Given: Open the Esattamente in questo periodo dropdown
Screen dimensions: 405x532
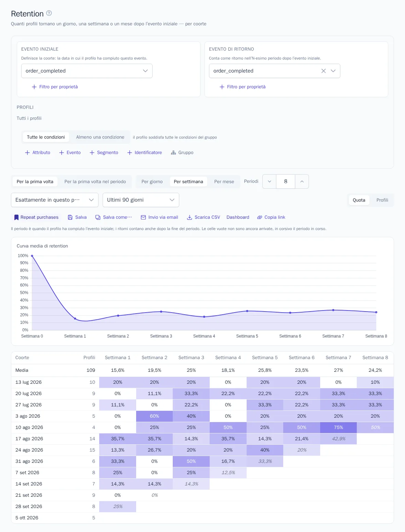Looking at the screenshot, I should [55, 200].
